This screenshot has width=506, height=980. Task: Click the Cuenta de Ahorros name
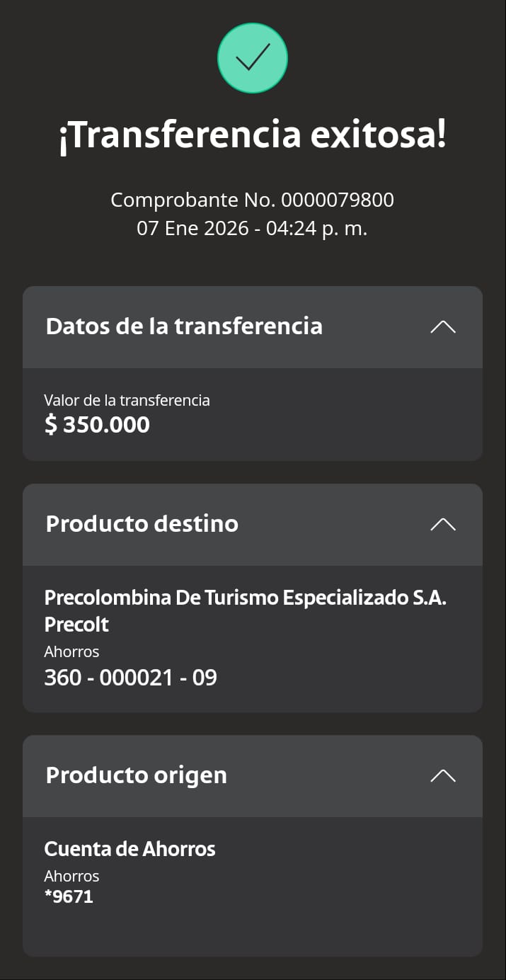click(x=130, y=848)
